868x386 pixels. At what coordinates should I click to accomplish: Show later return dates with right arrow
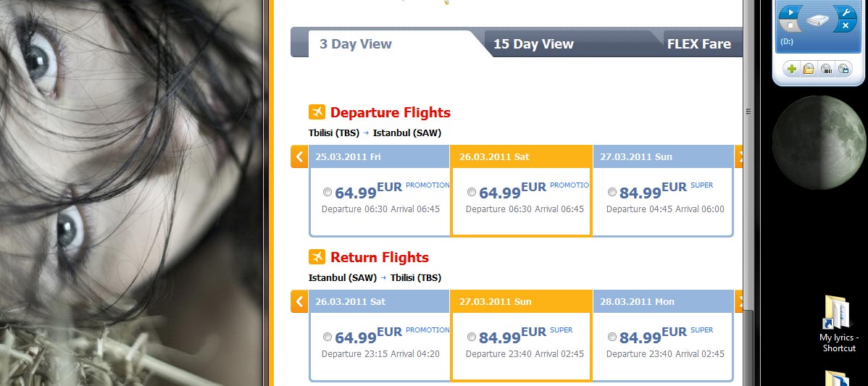point(739,301)
